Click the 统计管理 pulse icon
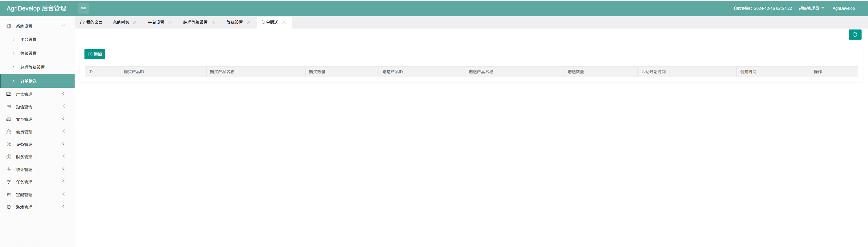 coord(9,169)
